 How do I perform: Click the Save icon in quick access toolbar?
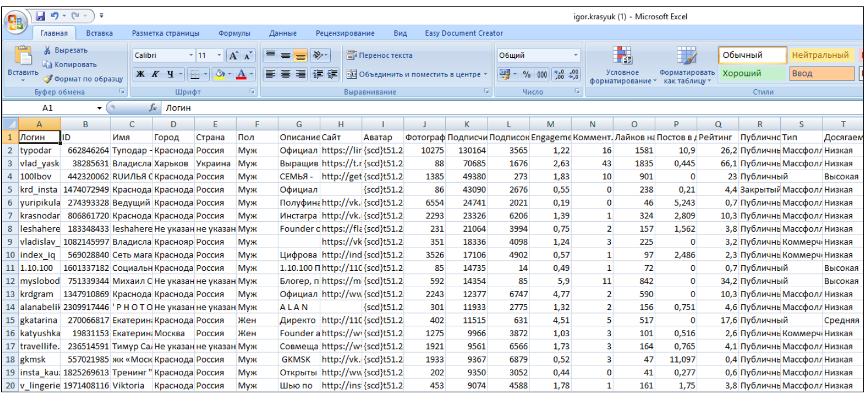pos(41,15)
